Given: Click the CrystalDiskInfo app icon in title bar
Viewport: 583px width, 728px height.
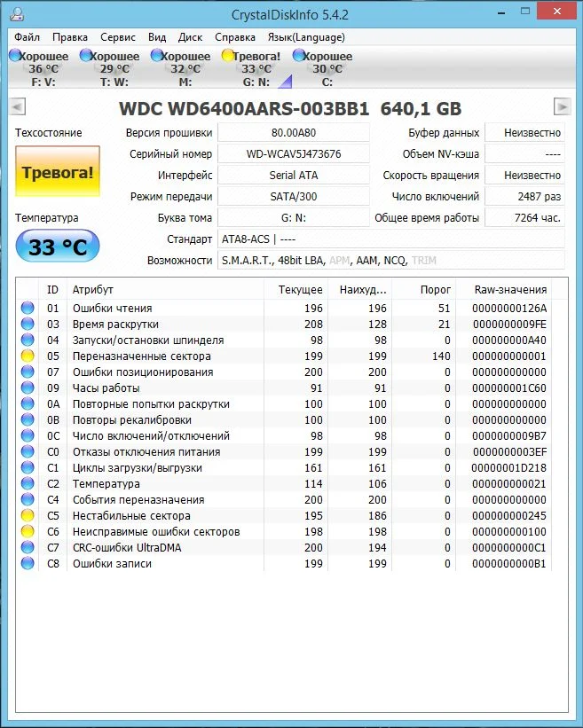Looking at the screenshot, I should [x=17, y=14].
